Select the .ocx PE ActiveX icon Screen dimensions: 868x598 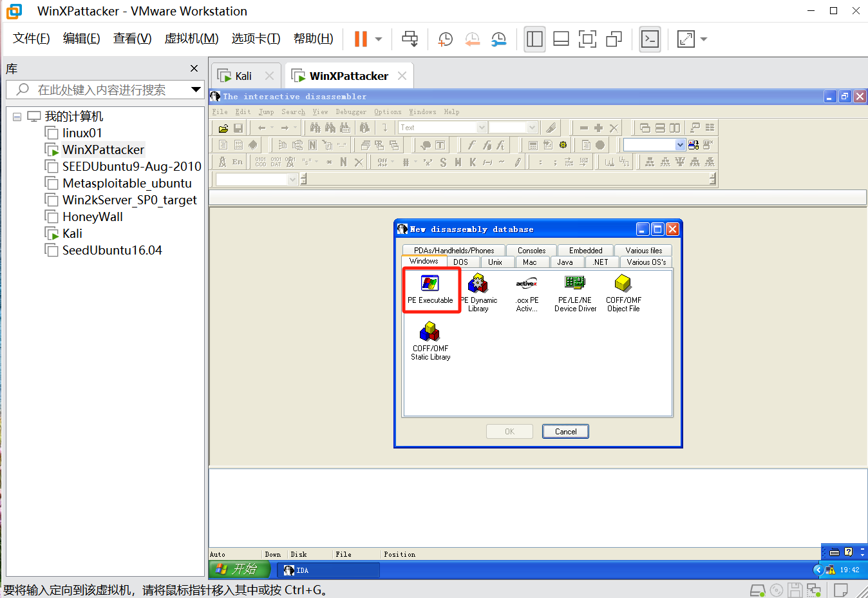pyautogui.click(x=527, y=293)
